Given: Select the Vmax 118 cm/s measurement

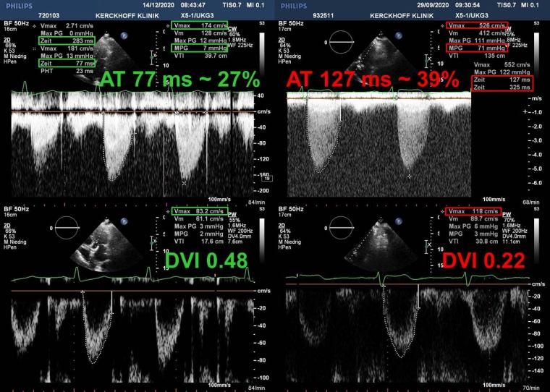Looking at the screenshot, I should coord(473,211).
